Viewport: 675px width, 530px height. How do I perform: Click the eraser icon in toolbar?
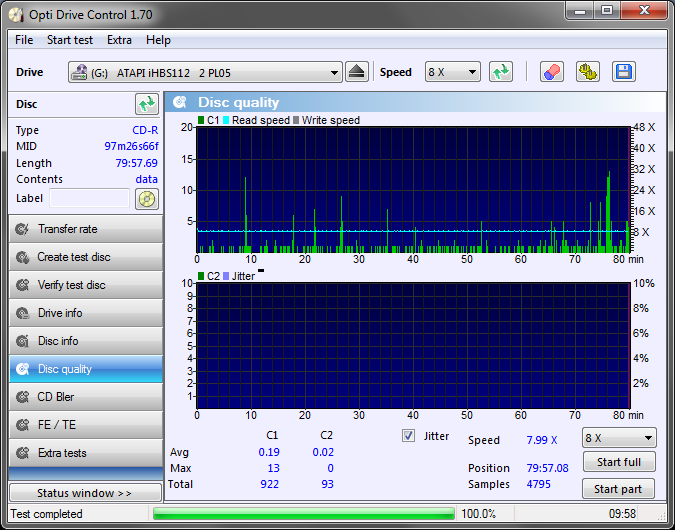(551, 72)
